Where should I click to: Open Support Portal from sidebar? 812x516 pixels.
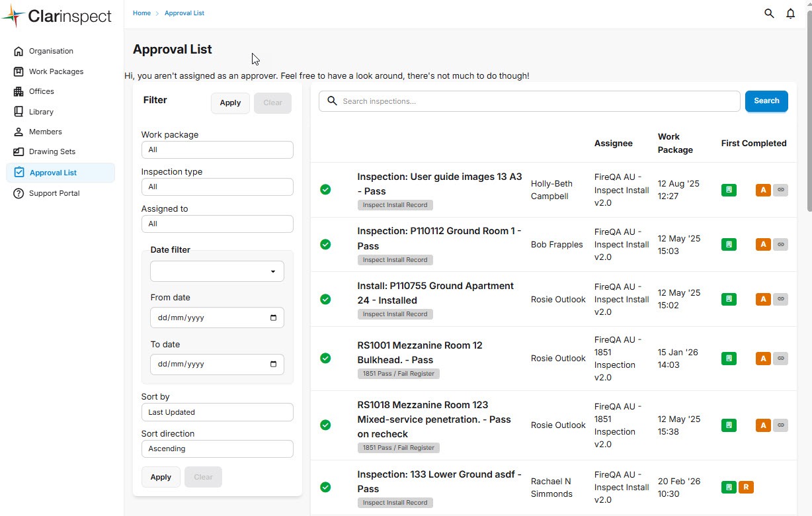[x=54, y=193]
